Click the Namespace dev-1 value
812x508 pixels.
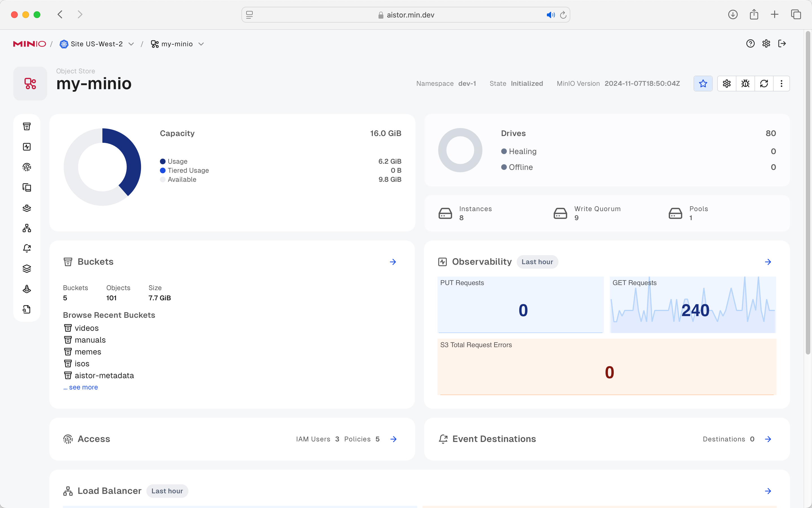[x=467, y=83]
